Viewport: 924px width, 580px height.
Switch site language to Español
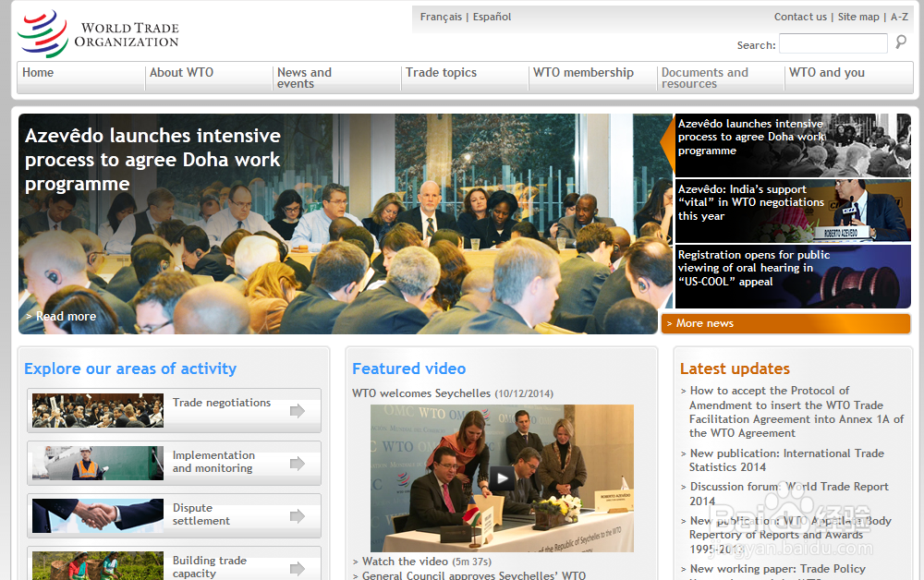click(x=492, y=17)
